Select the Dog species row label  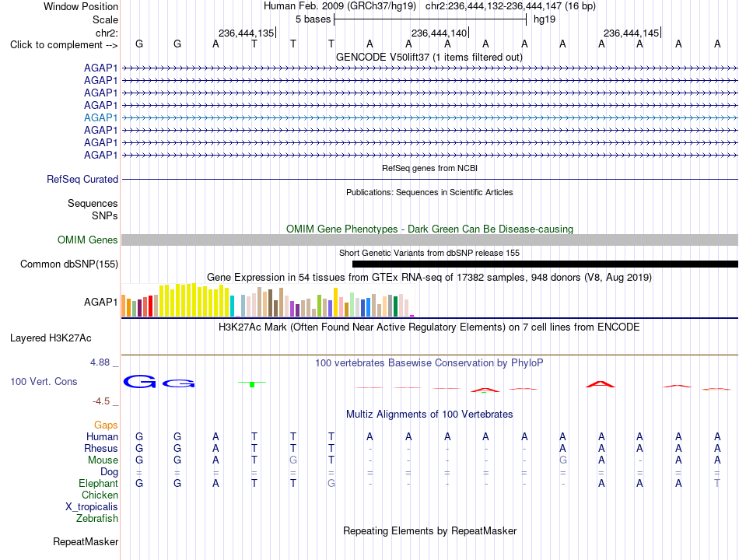(109, 472)
